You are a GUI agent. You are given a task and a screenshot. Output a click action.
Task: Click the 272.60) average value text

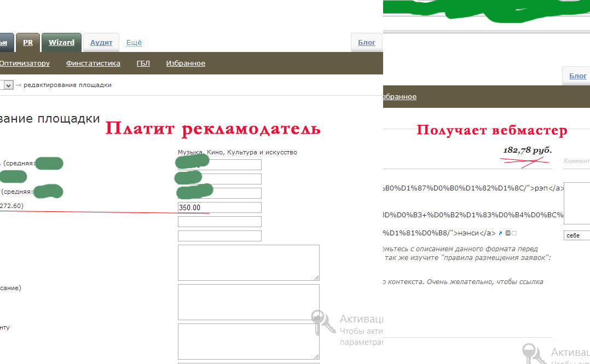tap(11, 205)
